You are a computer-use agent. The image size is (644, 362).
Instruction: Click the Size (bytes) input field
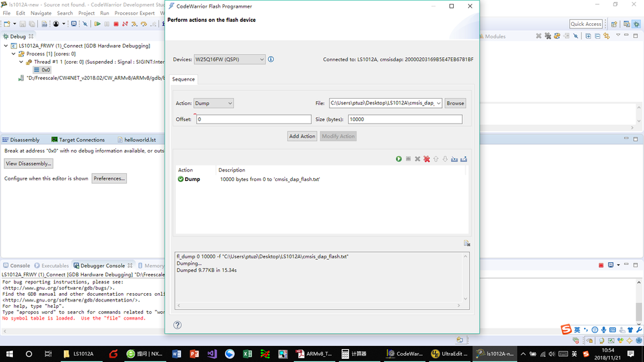click(405, 119)
